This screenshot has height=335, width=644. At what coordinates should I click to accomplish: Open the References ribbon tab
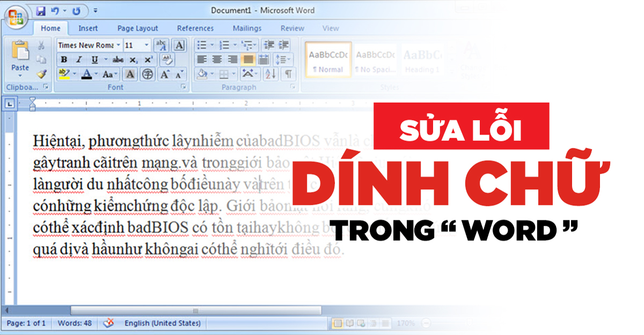point(195,28)
